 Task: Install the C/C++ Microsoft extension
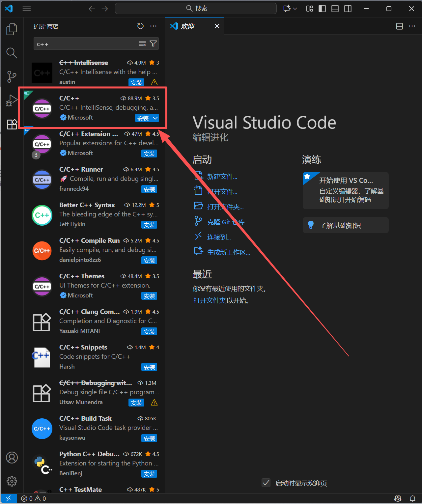click(x=143, y=118)
